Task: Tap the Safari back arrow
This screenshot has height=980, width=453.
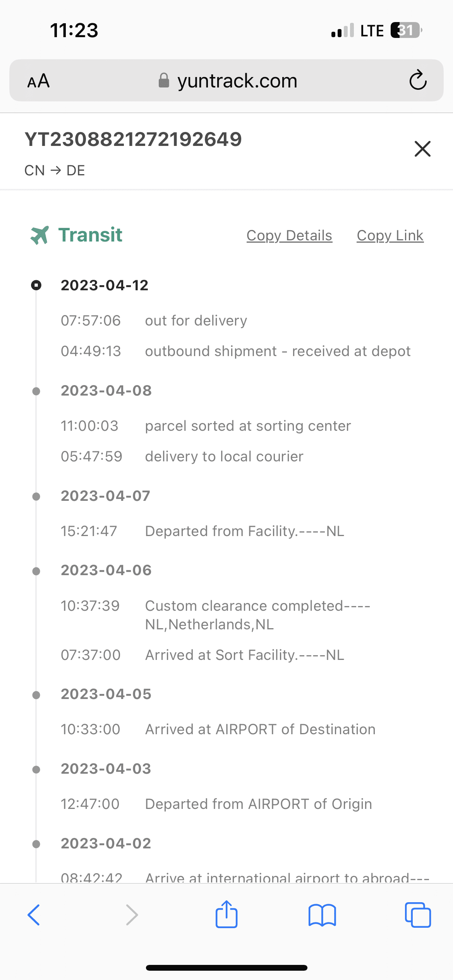Action: tap(34, 915)
